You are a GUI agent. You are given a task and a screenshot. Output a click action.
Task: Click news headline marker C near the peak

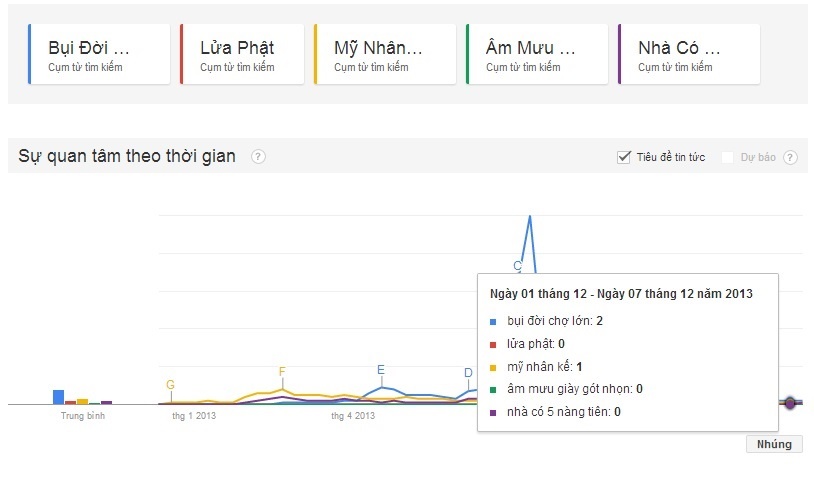[517, 265]
